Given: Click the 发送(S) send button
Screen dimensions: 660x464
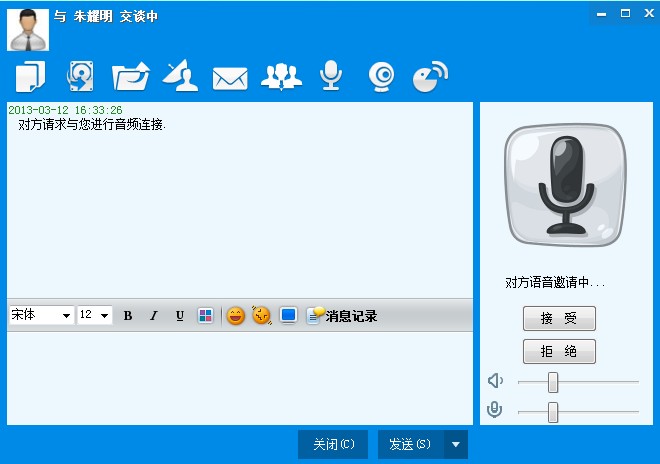Looking at the screenshot, I should [410, 444].
